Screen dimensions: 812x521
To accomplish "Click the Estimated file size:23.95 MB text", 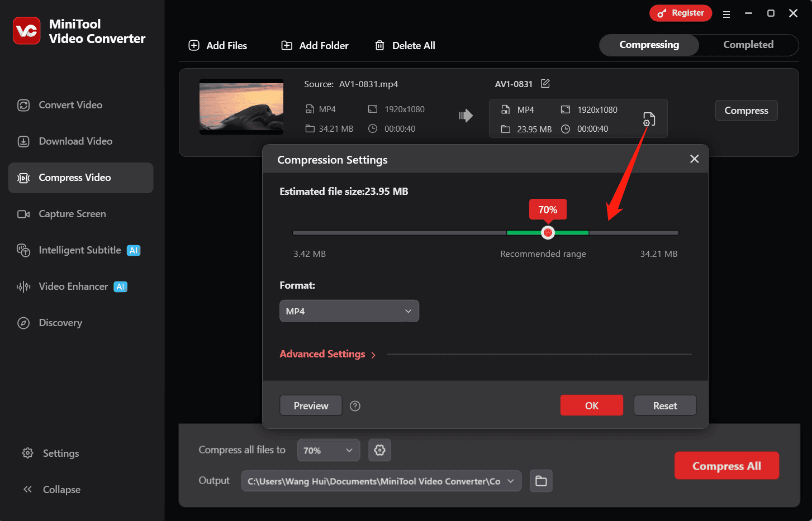I will [344, 192].
